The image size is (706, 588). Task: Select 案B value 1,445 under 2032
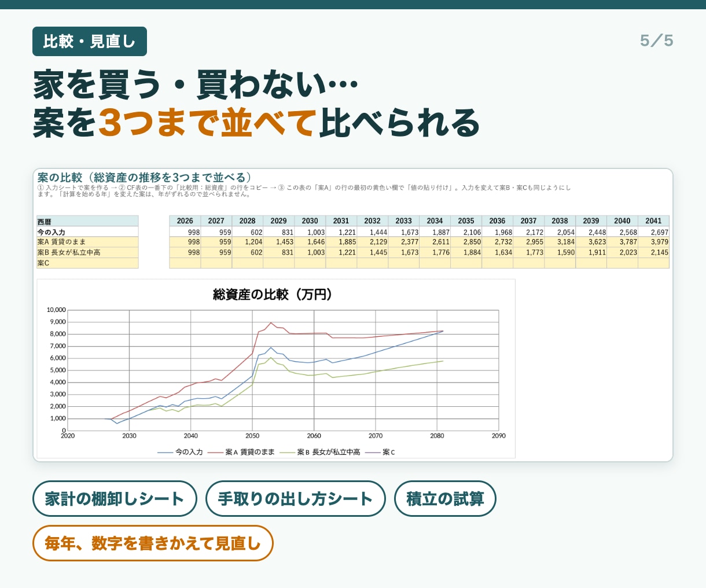(373, 252)
